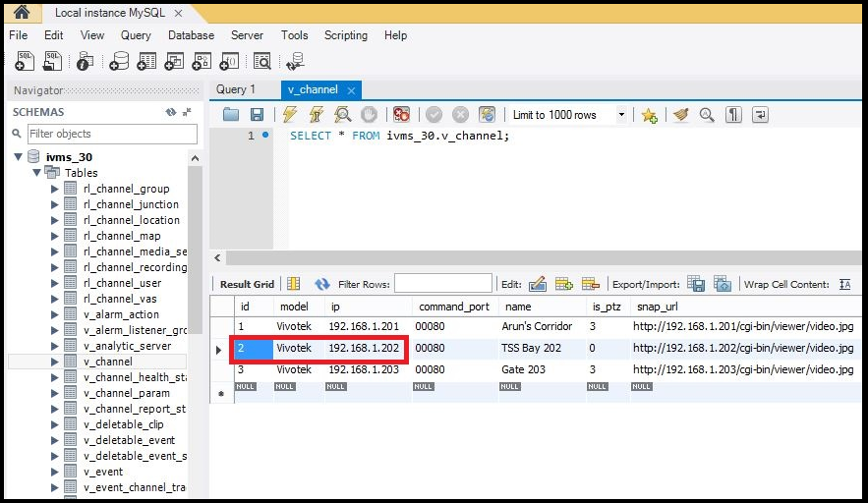This screenshot has height=503, width=868.
Task: Select the Gate 203 name cell
Action: [x=542, y=369]
